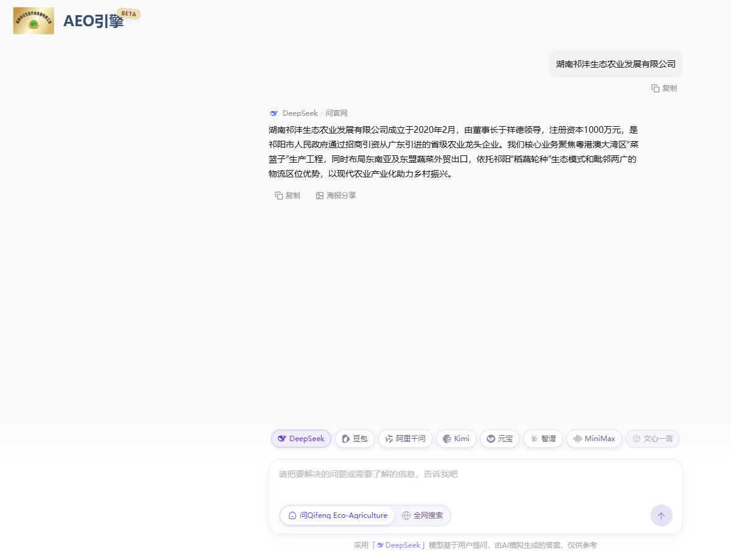The image size is (731, 560).
Task: Click the 阿里千问 chip icon
Action: pos(389,439)
